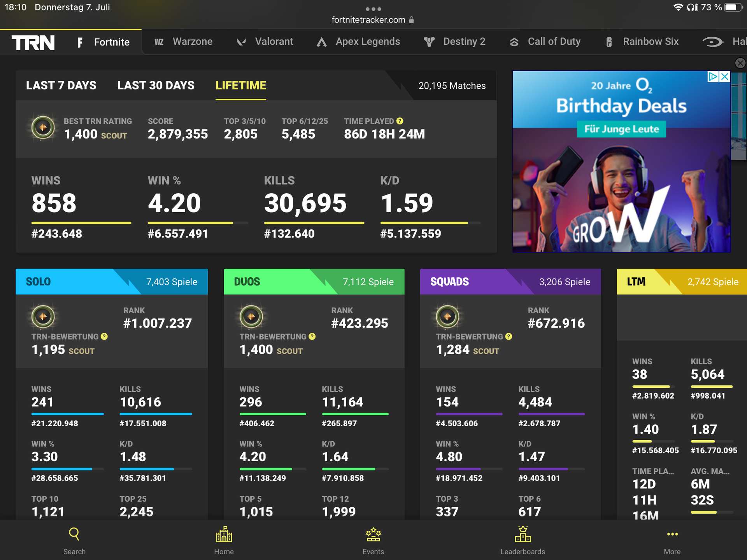The width and height of the screenshot is (747, 560).
Task: Click Solo TRN-Bewertung help icon
Action: coord(104,336)
